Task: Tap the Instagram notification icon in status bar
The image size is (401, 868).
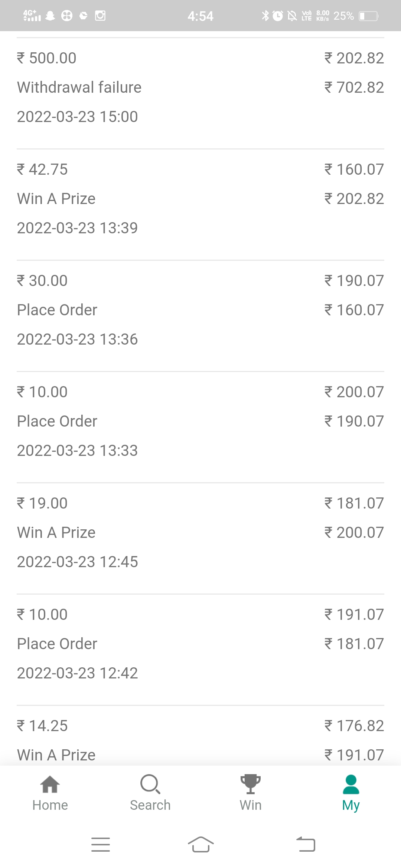Action: click(100, 16)
